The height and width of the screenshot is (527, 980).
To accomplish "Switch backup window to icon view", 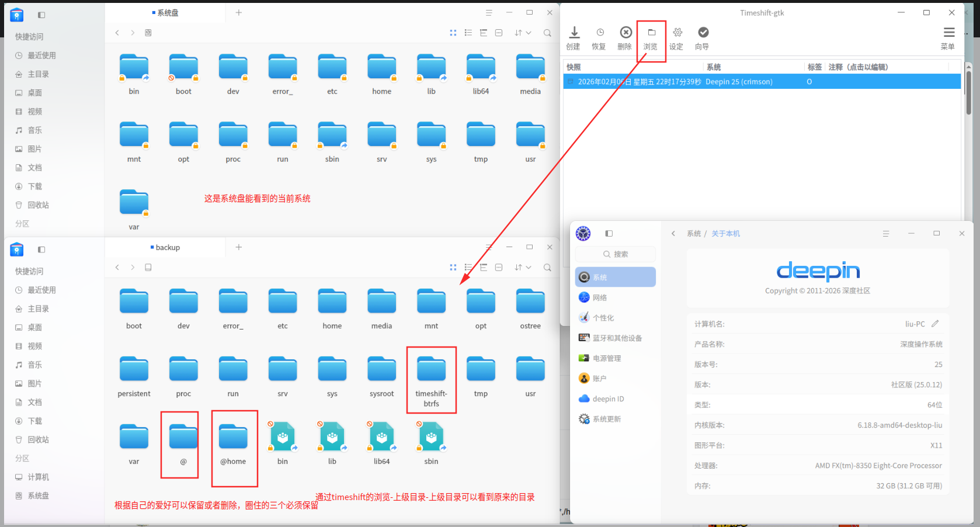I will [453, 268].
